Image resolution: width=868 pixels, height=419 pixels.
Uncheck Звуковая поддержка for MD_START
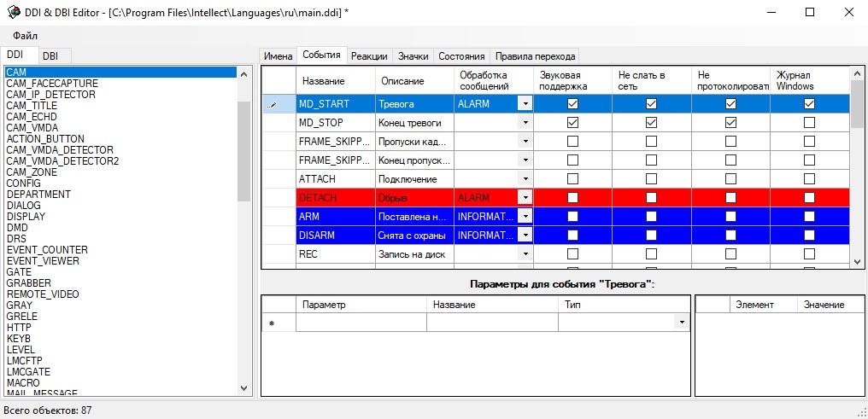click(573, 103)
